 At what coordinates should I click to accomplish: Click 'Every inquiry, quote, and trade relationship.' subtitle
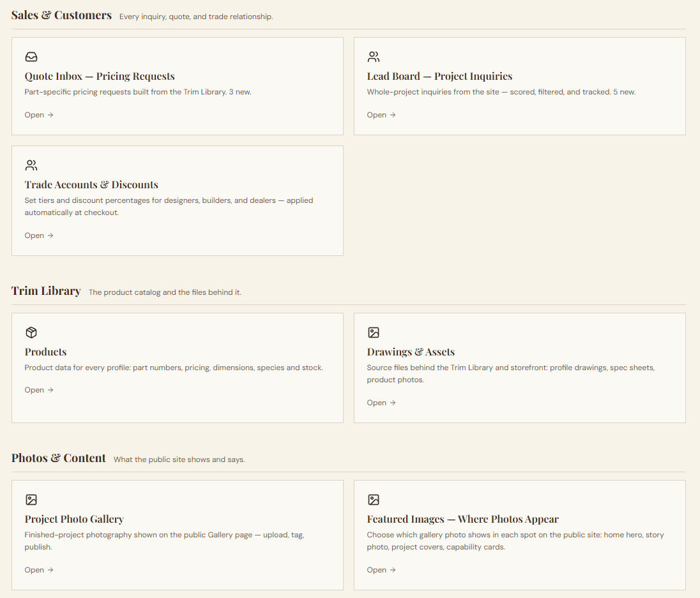[196, 17]
